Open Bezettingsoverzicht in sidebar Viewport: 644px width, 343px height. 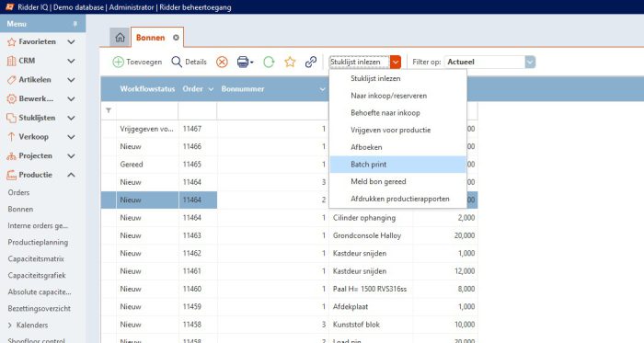(39, 308)
